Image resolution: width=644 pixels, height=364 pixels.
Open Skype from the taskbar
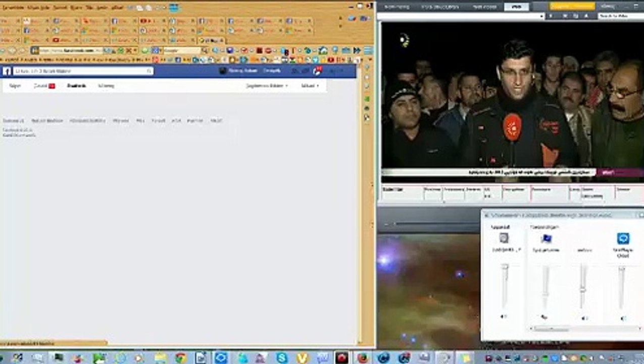click(281, 358)
